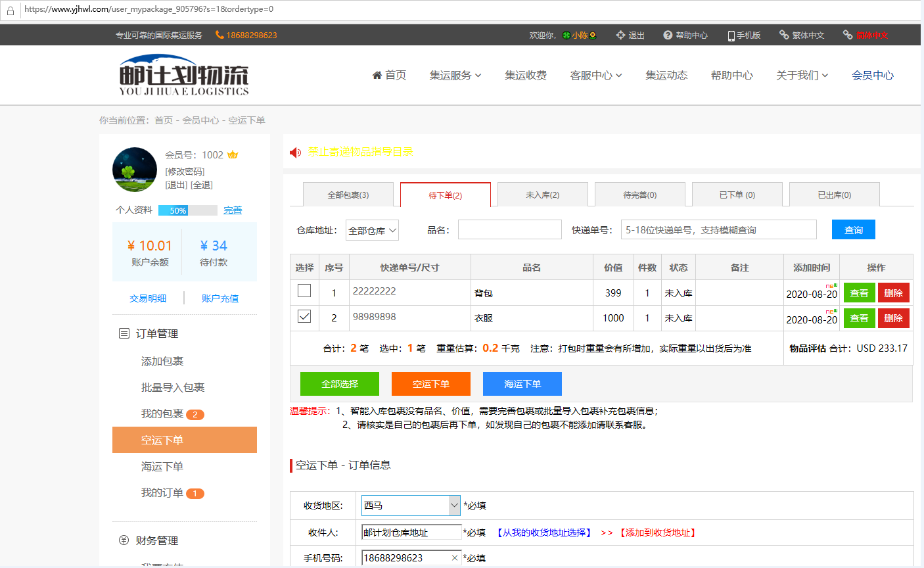Expand the 客服中心 nav menu
Viewport: 924px width, 568px height.
(x=596, y=76)
